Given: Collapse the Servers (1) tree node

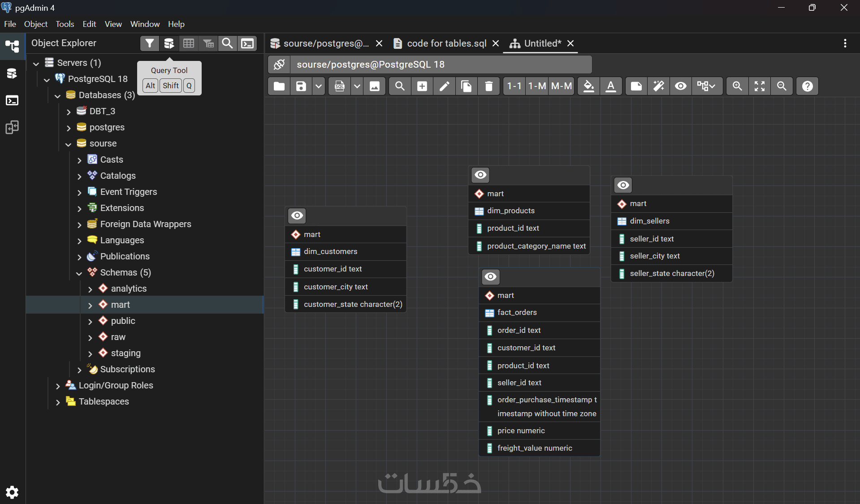Looking at the screenshot, I should point(36,63).
